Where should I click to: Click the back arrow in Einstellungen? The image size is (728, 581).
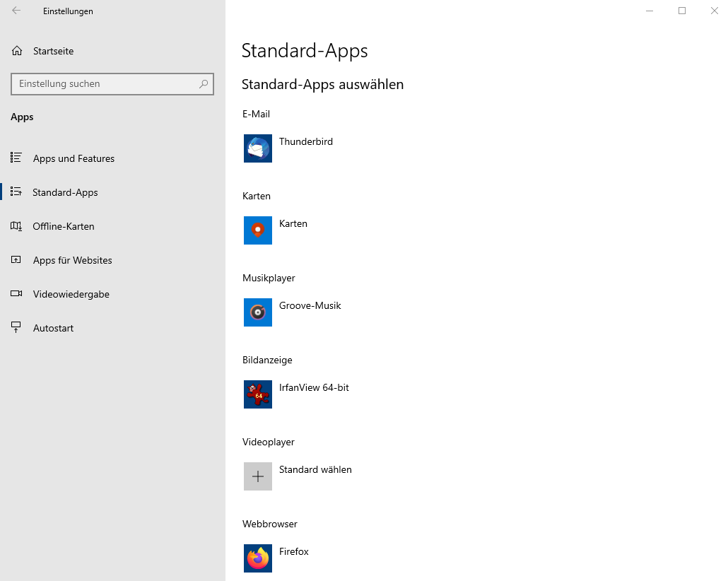[16, 10]
